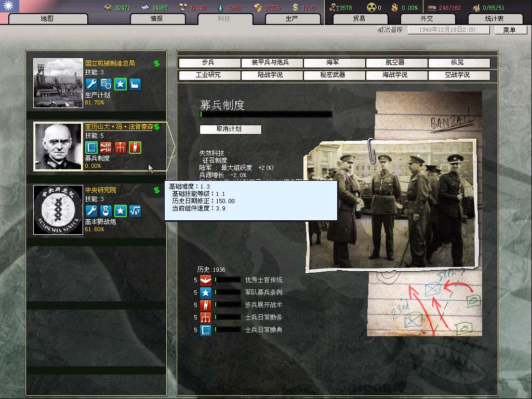Screen dimensions: 532x399
Task: Click the 士兵日常操典 book component icon
Action: point(206,330)
